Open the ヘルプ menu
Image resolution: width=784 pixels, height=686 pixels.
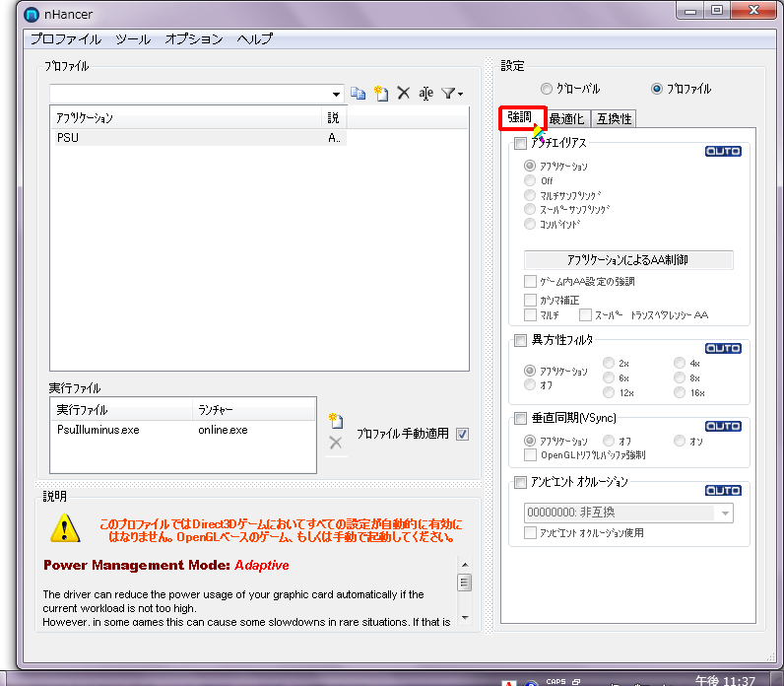point(255,39)
